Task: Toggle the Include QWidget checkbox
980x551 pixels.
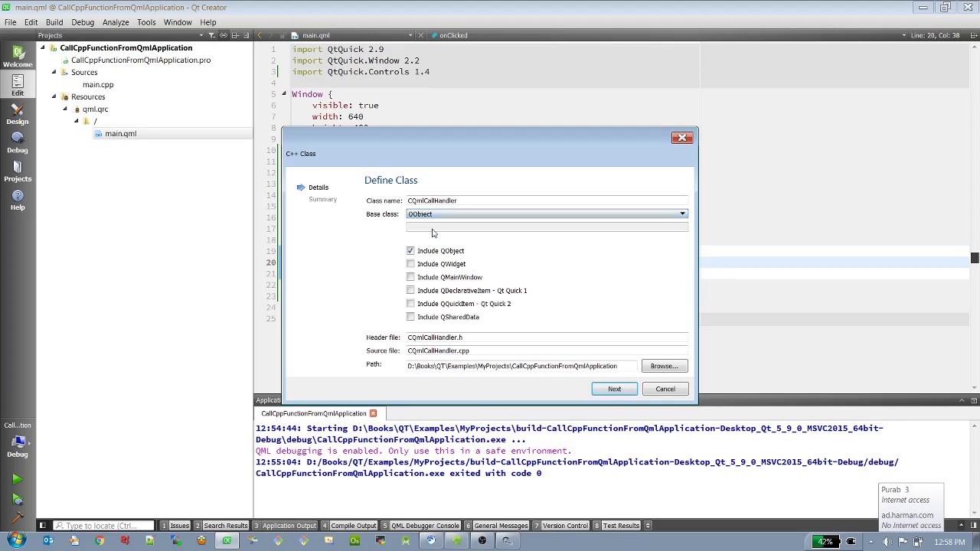Action: tap(410, 264)
